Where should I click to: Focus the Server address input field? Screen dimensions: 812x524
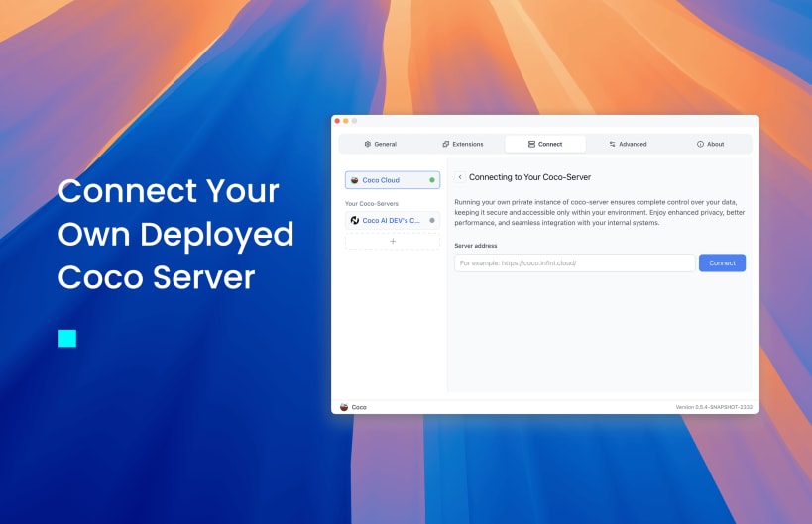[575, 262]
